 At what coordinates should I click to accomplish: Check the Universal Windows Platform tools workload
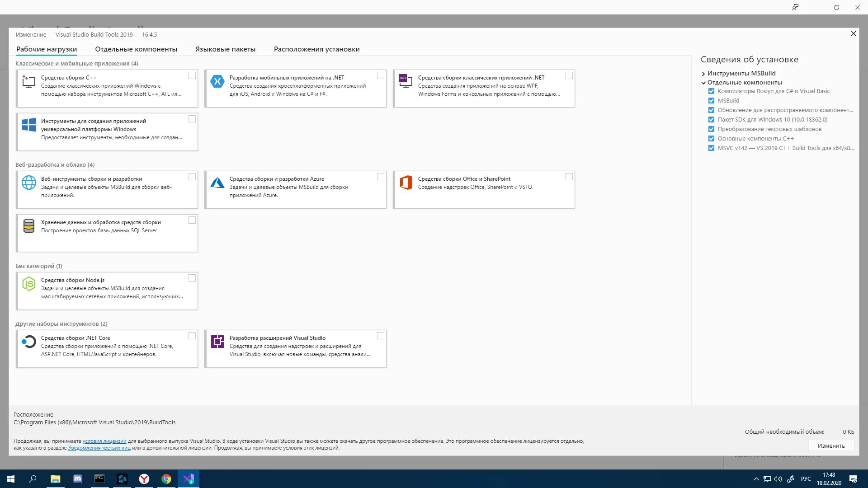tap(192, 119)
